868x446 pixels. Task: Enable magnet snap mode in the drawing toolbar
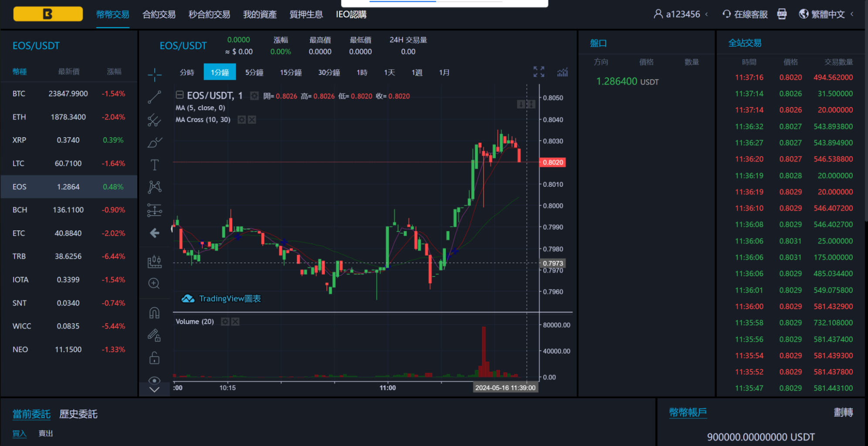154,312
